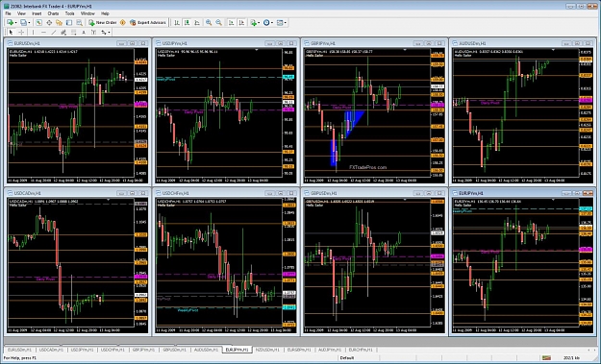Screen dimensions: 601x364
Task: Select the equidistant channel tool
Action: (x=63, y=32)
